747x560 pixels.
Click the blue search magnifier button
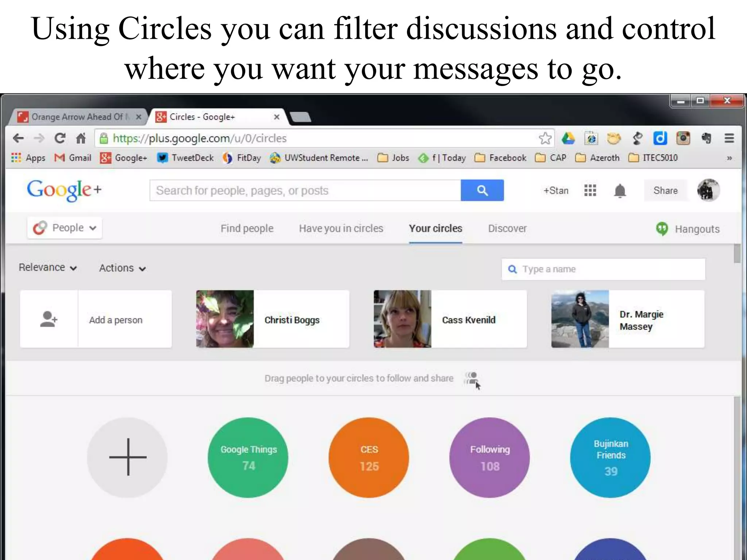coord(482,190)
